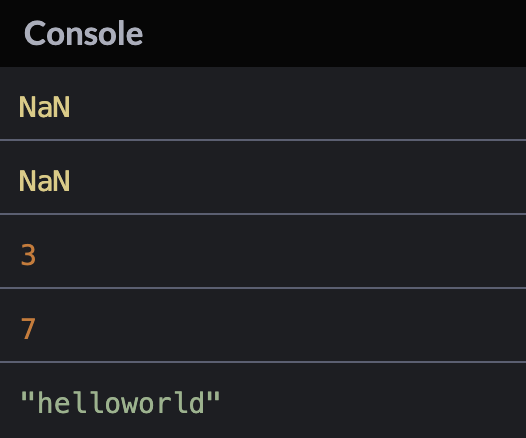Viewport: 526px width, 438px height.
Task: Click the closing quote of the helloworld string
Action: (213, 396)
